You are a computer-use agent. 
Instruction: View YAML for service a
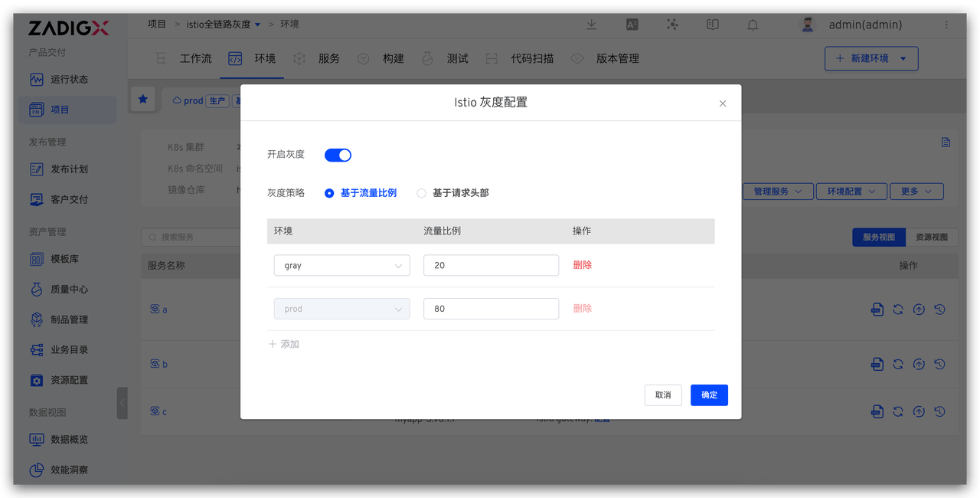pos(877,309)
